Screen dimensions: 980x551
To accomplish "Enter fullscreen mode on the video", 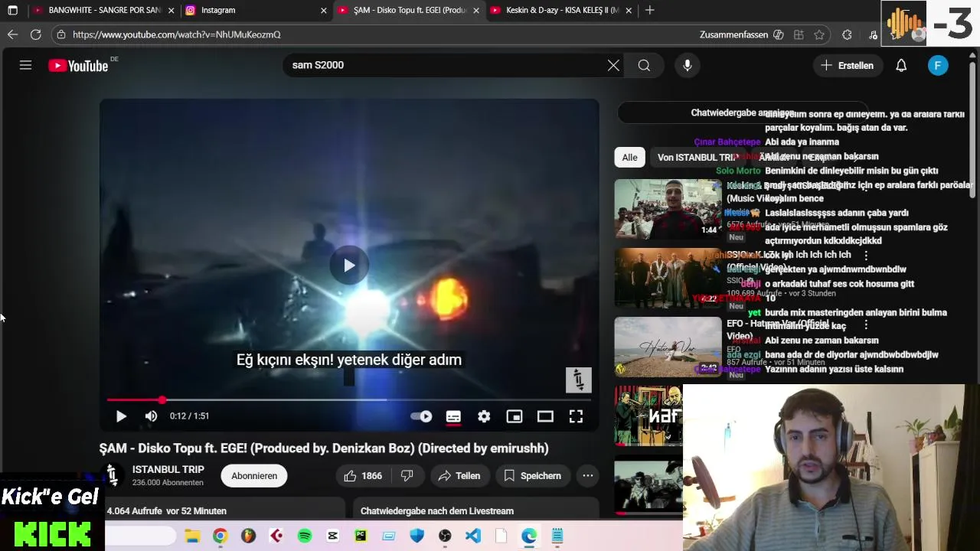I will point(576,416).
